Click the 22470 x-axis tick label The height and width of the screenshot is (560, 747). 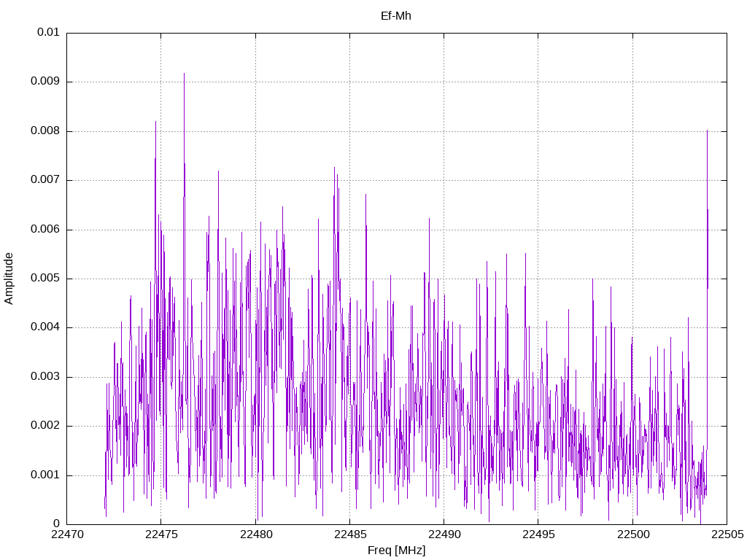pos(67,534)
